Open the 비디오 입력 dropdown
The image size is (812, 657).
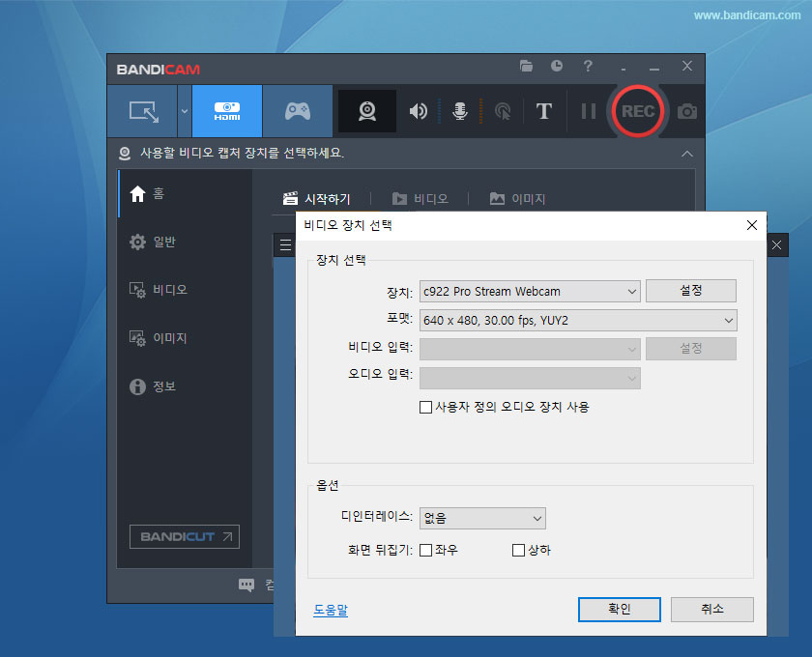tap(530, 350)
